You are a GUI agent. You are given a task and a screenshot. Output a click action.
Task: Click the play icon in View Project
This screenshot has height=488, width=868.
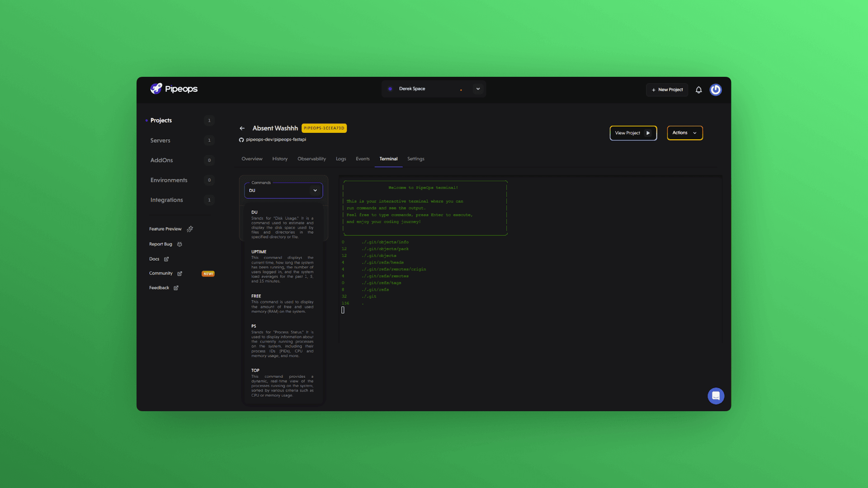click(648, 133)
